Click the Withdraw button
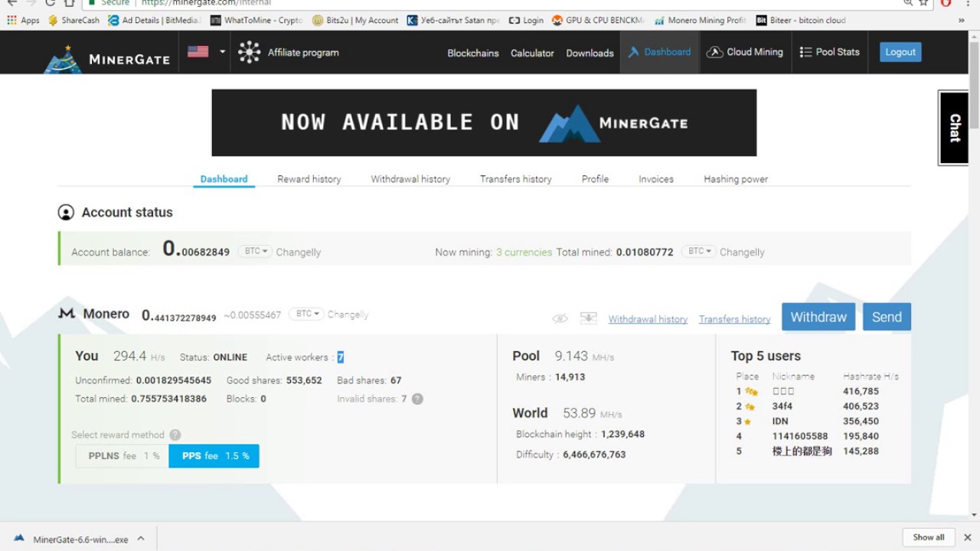Viewport: 980px width, 551px height. [818, 317]
